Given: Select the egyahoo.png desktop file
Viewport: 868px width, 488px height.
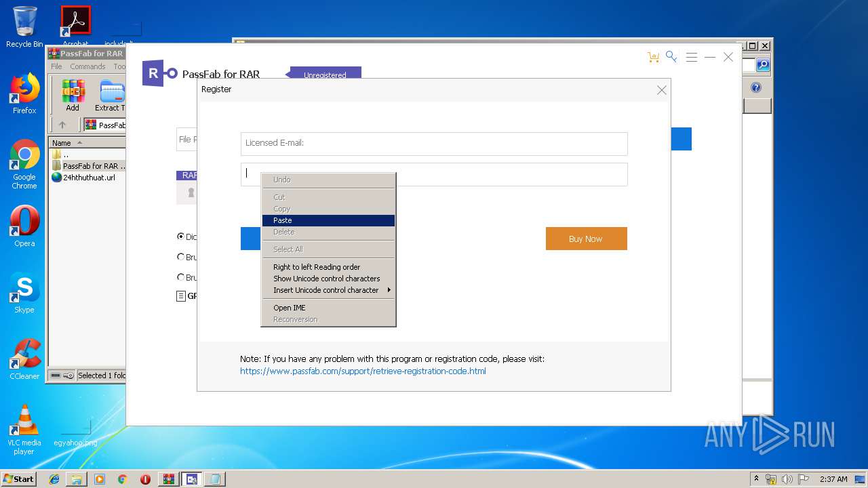Looking at the screenshot, I should coord(75,432).
